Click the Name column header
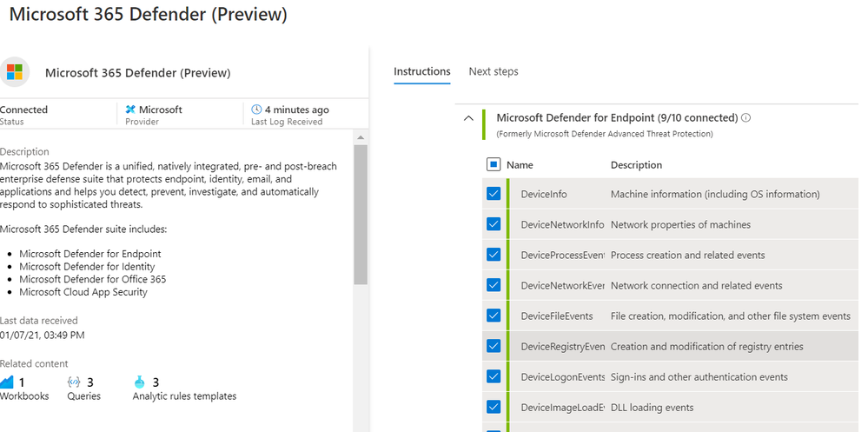Viewport: 868px width, 432px height. coord(520,164)
